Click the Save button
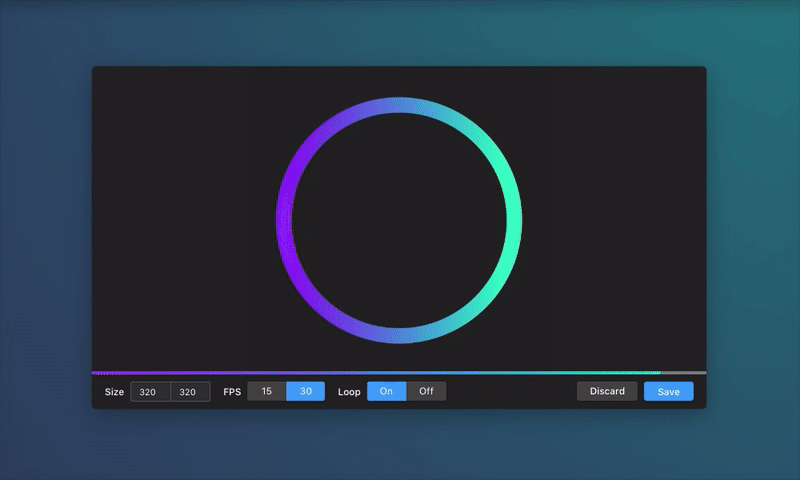 (x=668, y=391)
